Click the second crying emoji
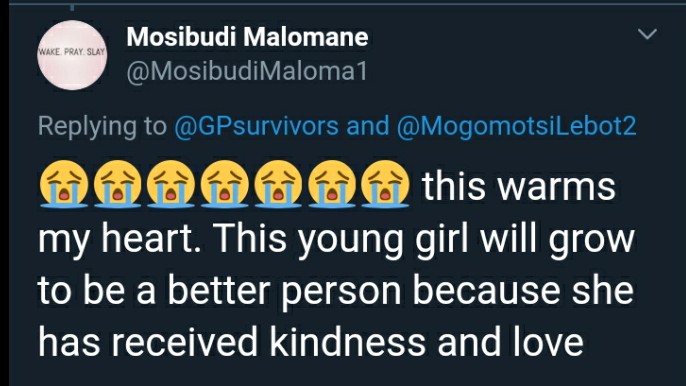This screenshot has height=386, width=686. pos(117,184)
